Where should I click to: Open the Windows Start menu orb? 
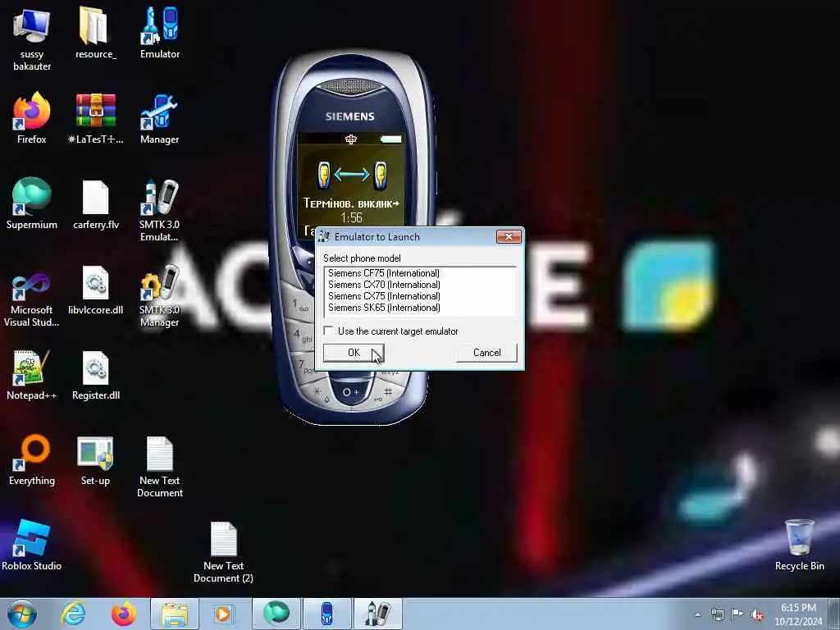(x=22, y=614)
